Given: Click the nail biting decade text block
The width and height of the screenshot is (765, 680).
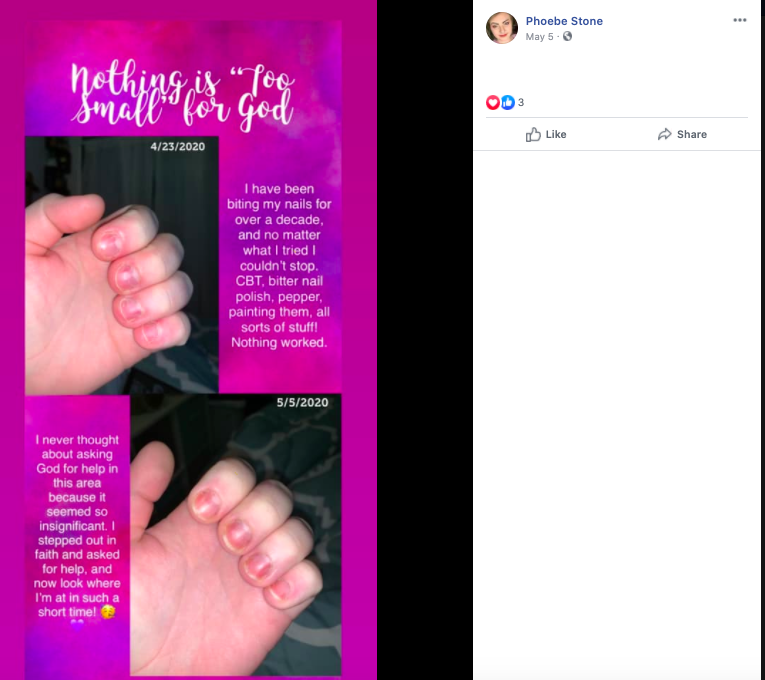Looking at the screenshot, I should [279, 266].
